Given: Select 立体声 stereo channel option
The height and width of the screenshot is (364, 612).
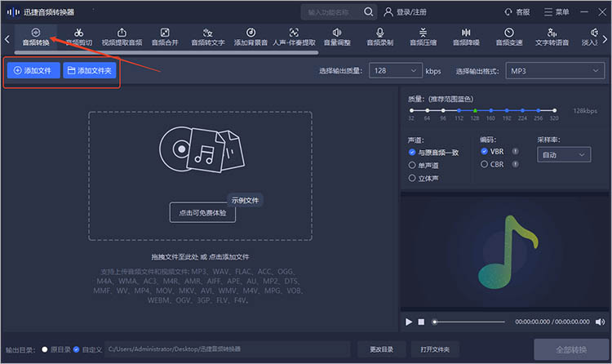Looking at the screenshot, I should [424, 178].
